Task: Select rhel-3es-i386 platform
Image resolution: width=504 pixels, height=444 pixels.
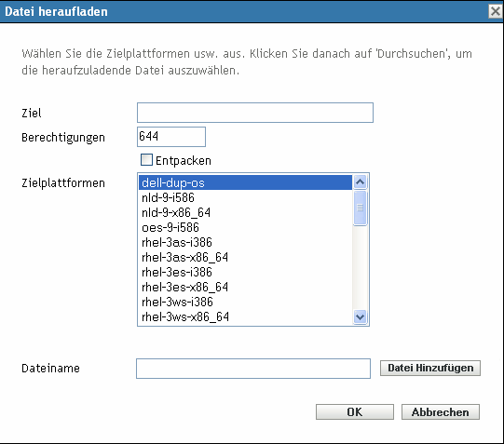Action: [246, 272]
